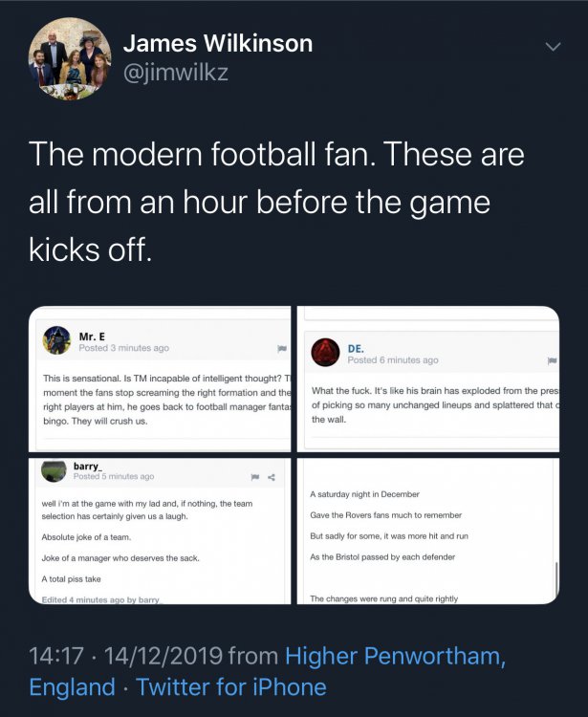
Task: Click the report flag on Mr. E's post
Action: 282,349
